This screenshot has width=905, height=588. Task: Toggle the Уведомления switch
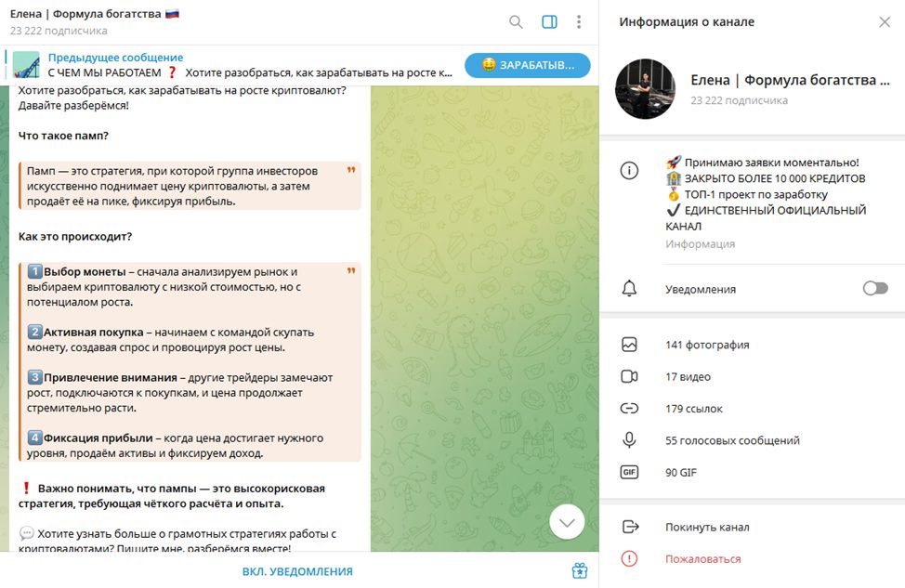875,288
